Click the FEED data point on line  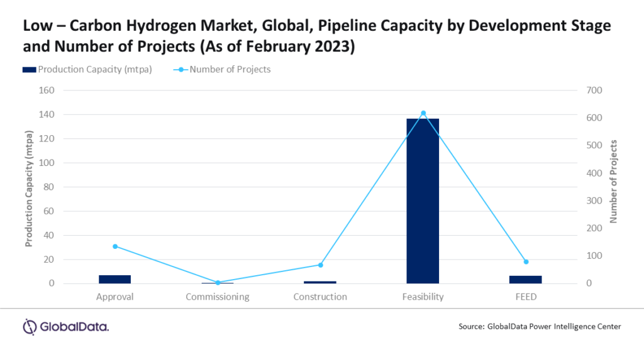[x=526, y=261]
